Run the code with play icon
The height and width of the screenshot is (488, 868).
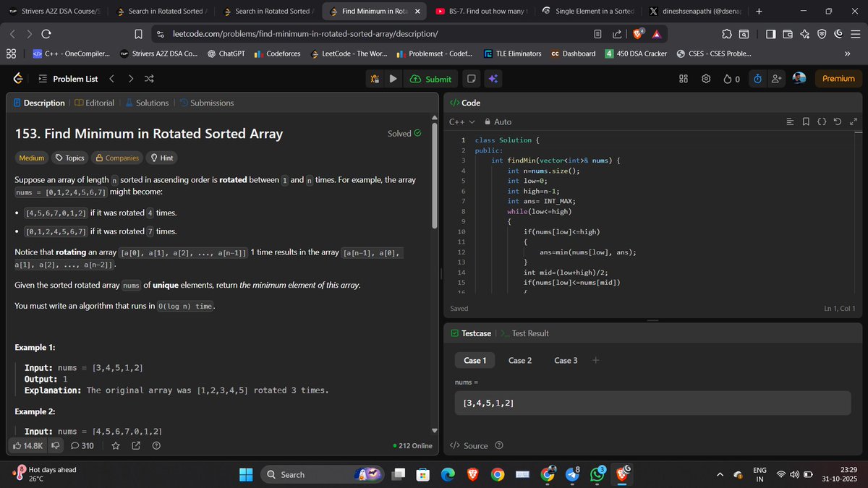click(x=393, y=79)
